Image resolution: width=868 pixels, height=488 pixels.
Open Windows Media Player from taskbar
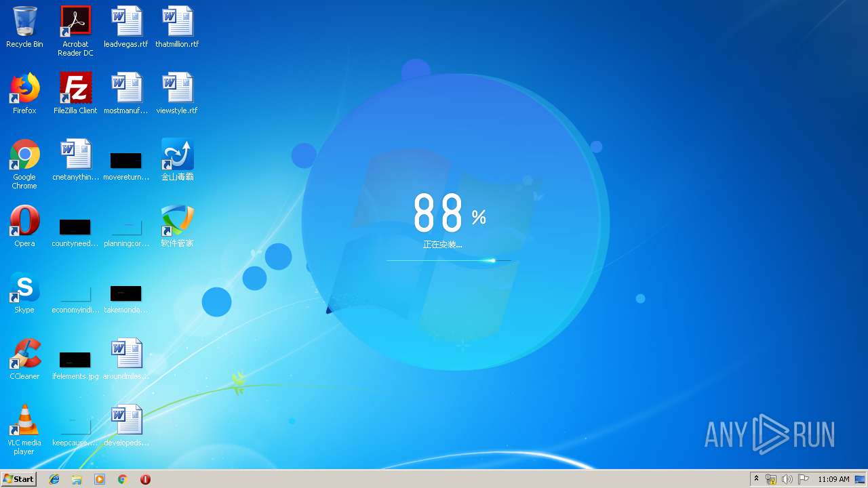[x=100, y=479]
